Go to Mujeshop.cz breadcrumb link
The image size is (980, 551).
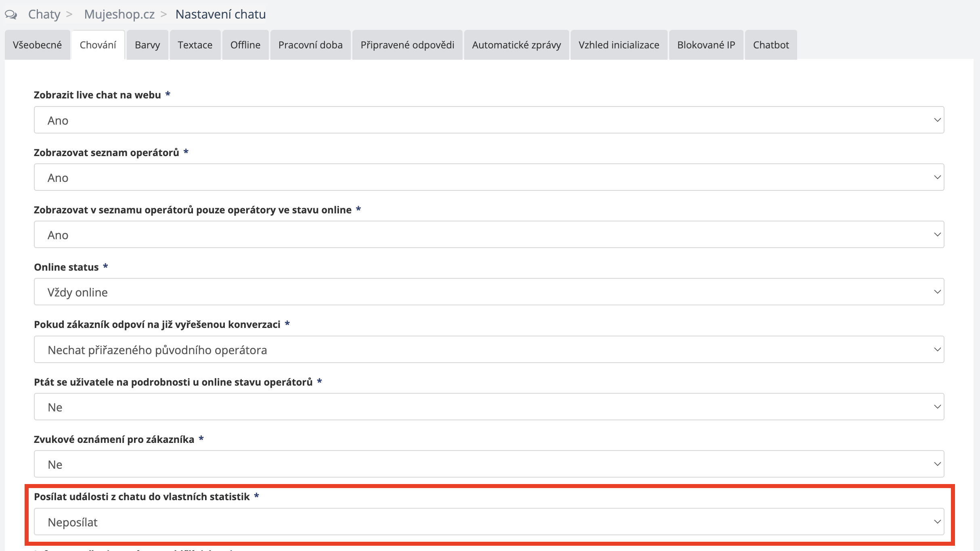[119, 15]
